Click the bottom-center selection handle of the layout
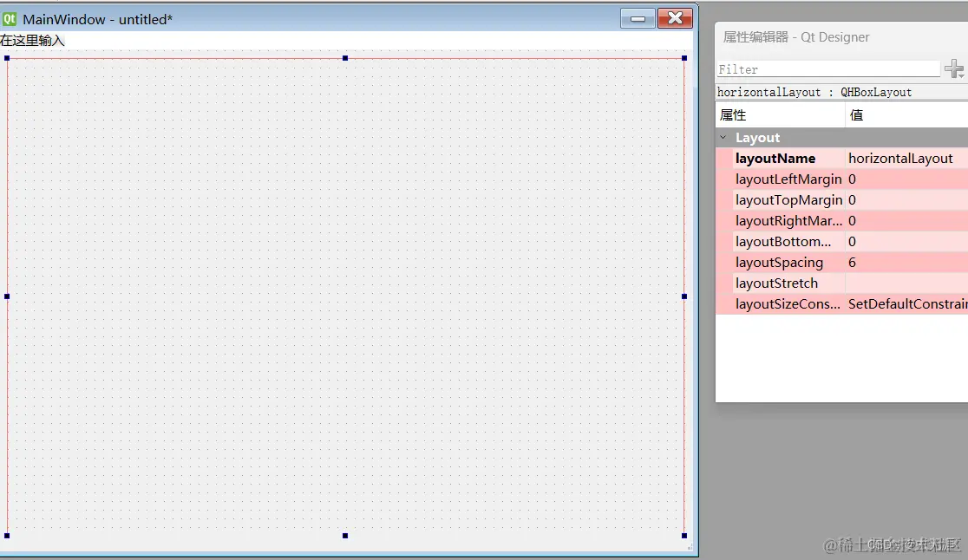968x560 pixels. (x=345, y=536)
